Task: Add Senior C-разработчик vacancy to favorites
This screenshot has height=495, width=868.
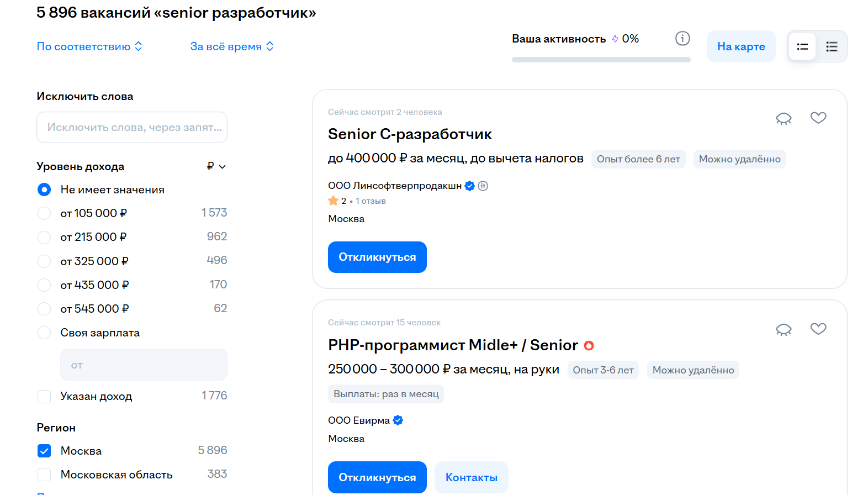Action: tap(818, 118)
